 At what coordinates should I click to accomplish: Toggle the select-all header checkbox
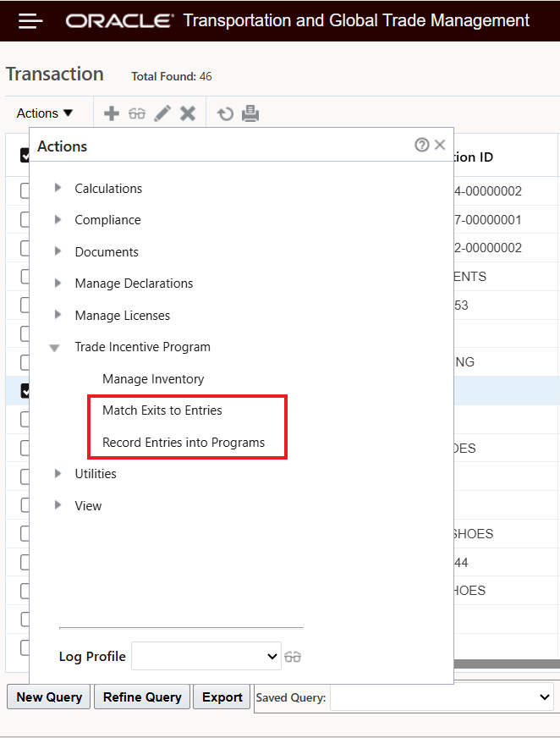tap(25, 156)
